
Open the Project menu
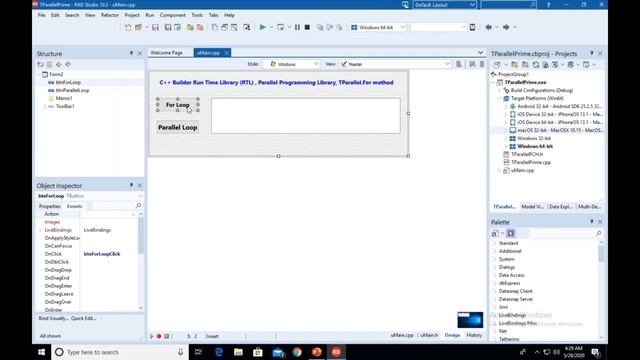coord(132,15)
